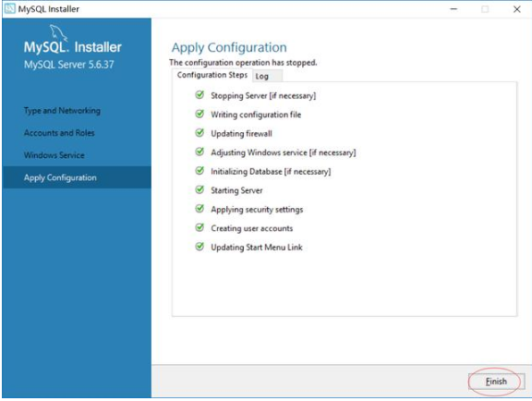Click checkmark beside Updating Start Menu Link
532x401 pixels.
tap(199, 247)
